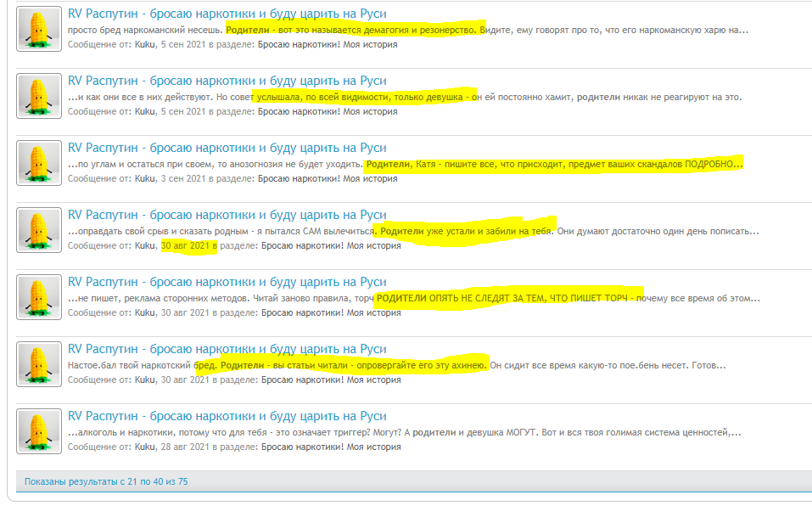Click corn avatar beside the 28 авг 2021 post
This screenshot has height=506, width=812.
pos(39,430)
